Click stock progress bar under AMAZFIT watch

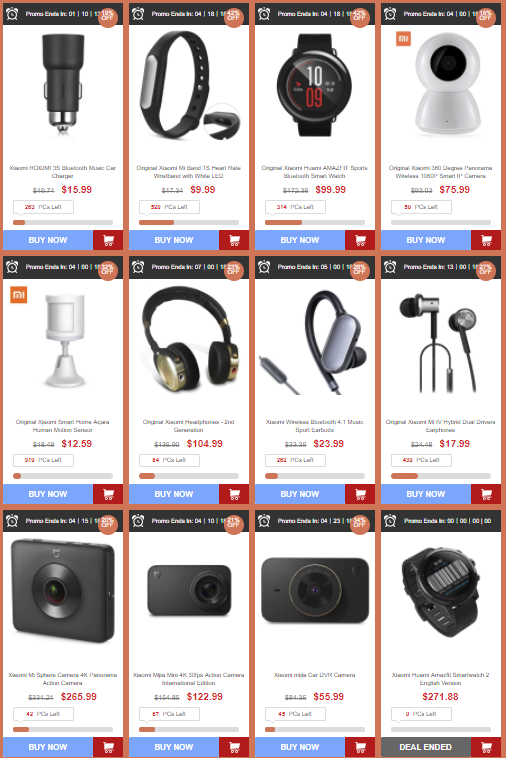click(315, 222)
